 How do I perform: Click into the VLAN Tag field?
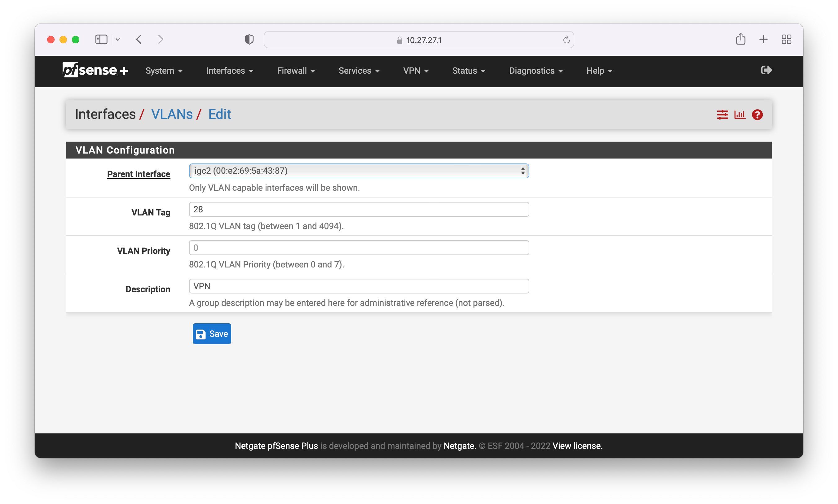[359, 209]
